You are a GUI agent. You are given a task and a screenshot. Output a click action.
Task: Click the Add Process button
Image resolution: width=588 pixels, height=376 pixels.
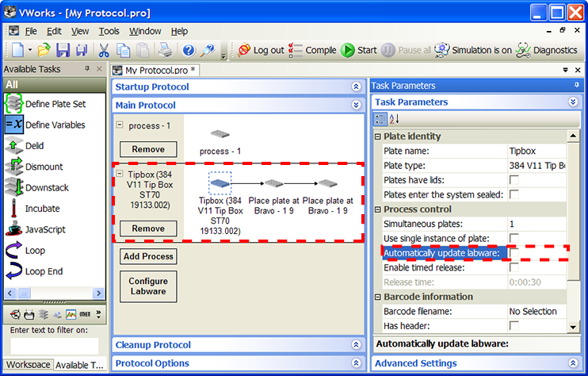pos(148,256)
